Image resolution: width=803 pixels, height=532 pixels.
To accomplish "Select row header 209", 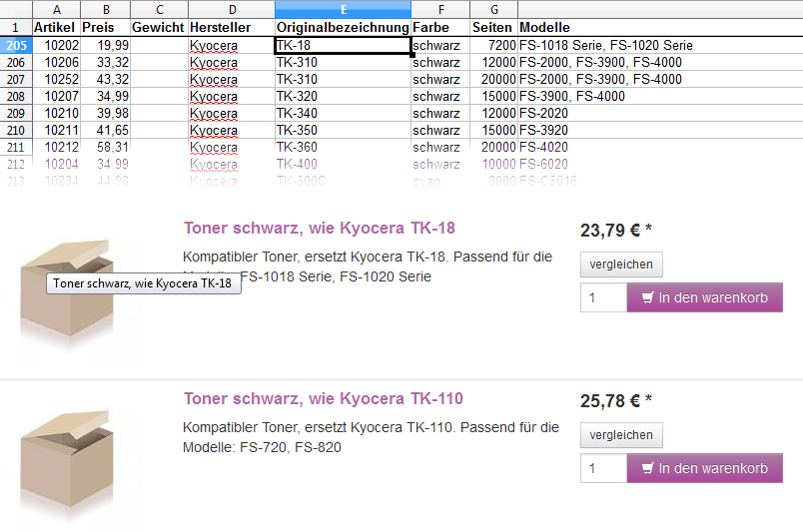I will click(x=16, y=113).
